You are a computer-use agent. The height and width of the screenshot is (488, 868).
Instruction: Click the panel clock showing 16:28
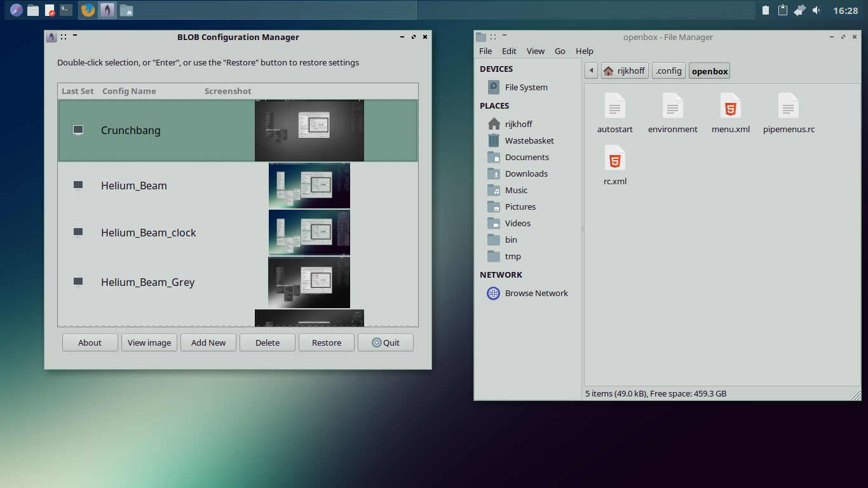[x=845, y=10]
